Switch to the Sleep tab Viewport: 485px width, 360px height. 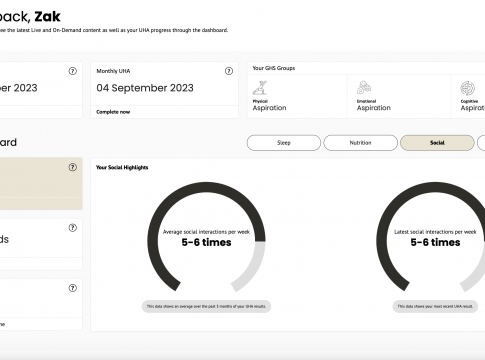pyautogui.click(x=284, y=143)
